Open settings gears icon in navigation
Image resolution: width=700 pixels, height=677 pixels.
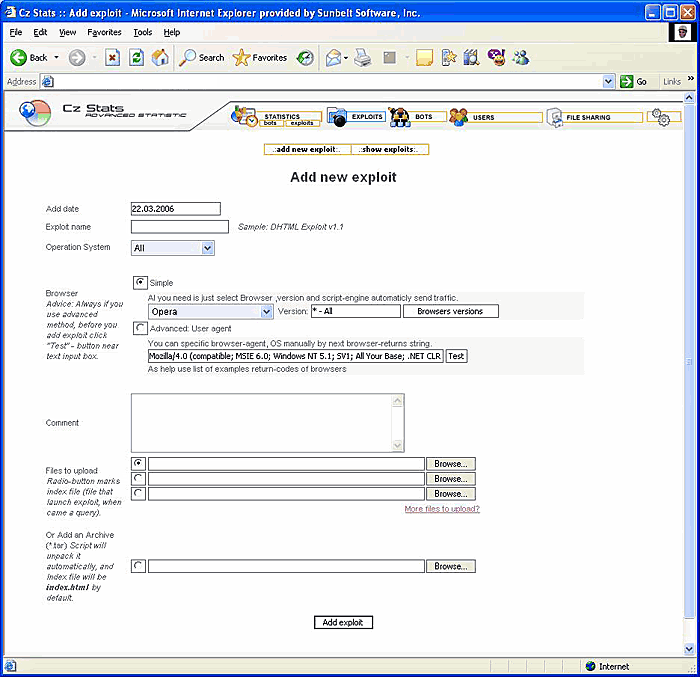661,117
